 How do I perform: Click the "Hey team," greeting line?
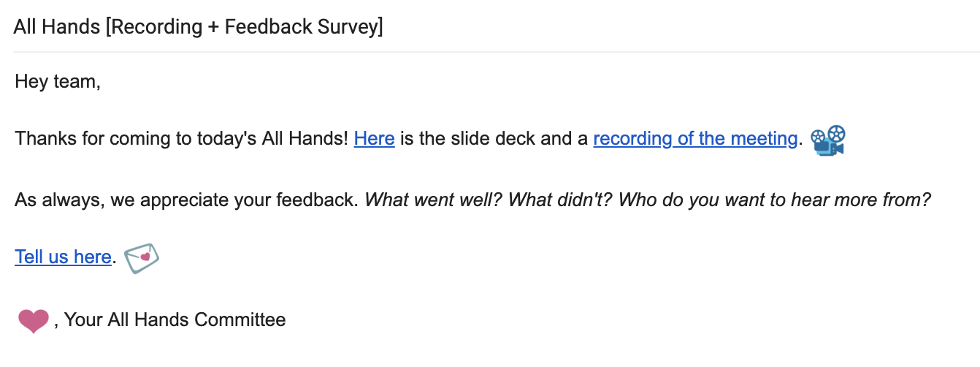57,81
